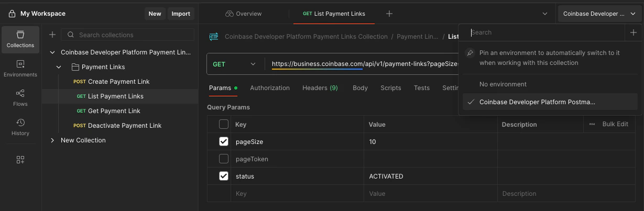Viewport: 644px width, 211px height.
Task: Click My Workspace title
Action: [43, 14]
